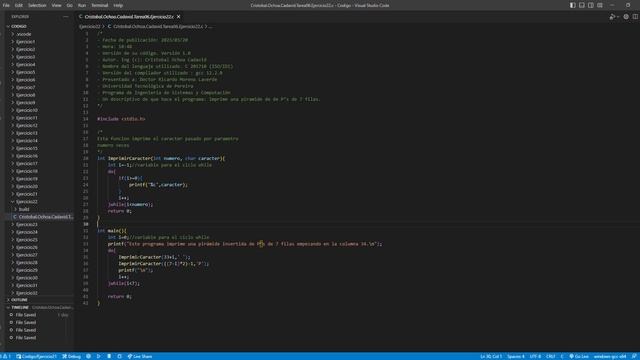Open the Explorer more actions ellipsis
Viewport: 640px width, 360px height.
(66, 17)
